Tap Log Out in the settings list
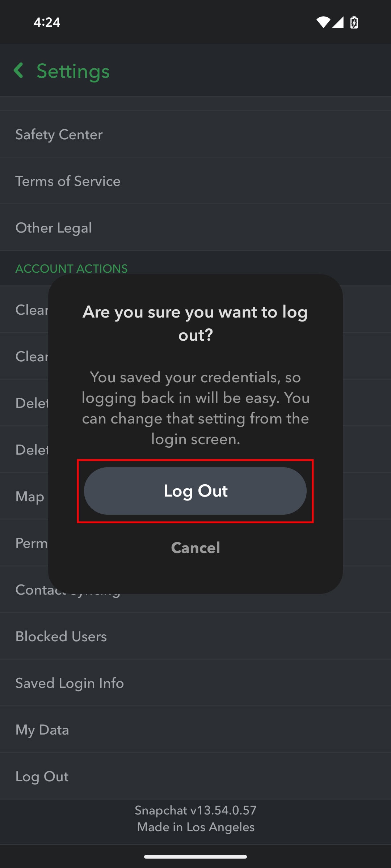The height and width of the screenshot is (868, 391). 42,776
